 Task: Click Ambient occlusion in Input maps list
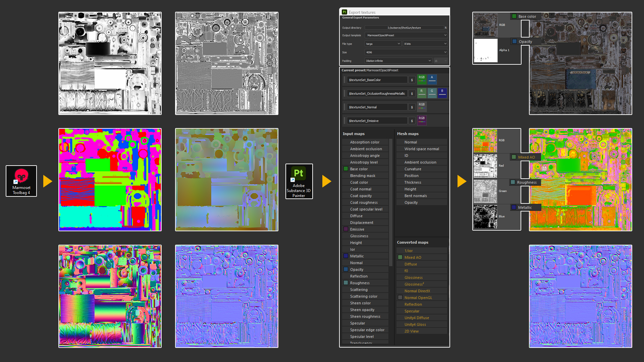[366, 149]
